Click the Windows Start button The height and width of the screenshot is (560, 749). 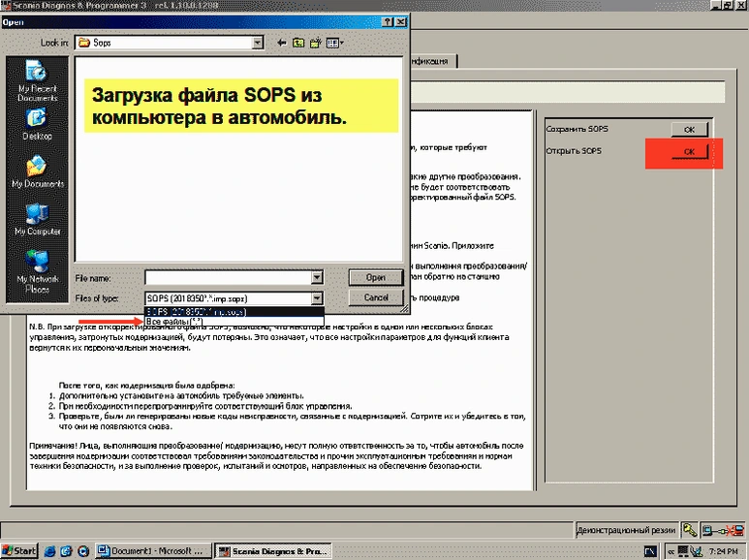point(19,550)
